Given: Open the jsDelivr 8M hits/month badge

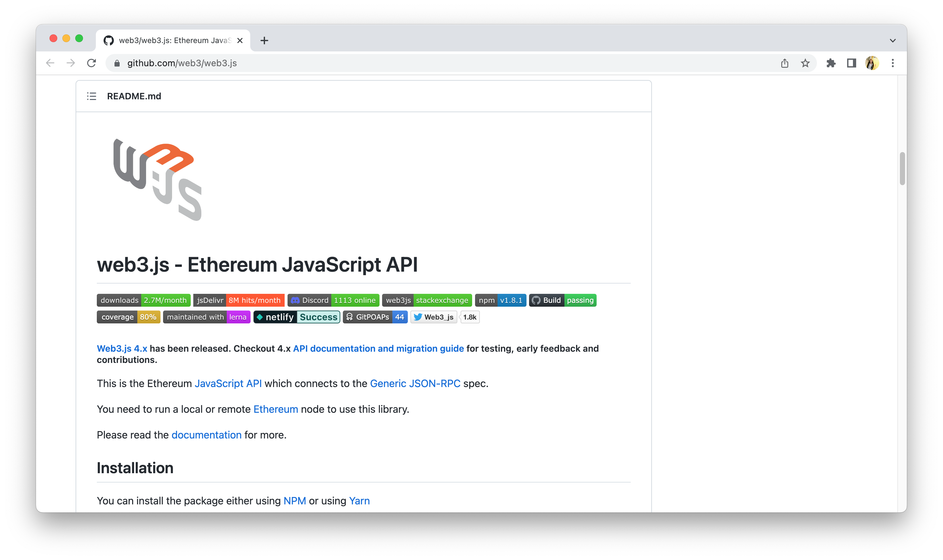Looking at the screenshot, I should click(x=239, y=300).
